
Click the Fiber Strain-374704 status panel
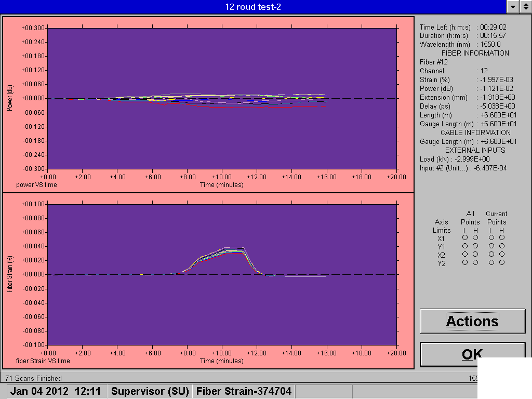tap(244, 391)
